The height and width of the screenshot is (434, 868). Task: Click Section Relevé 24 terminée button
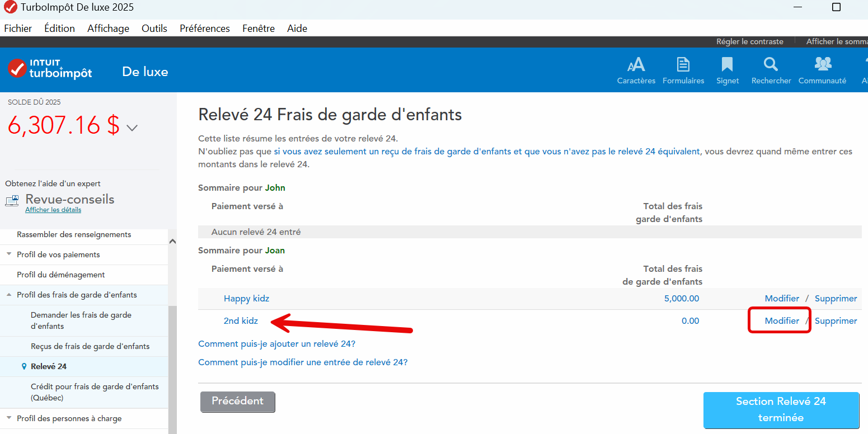pyautogui.click(x=781, y=410)
